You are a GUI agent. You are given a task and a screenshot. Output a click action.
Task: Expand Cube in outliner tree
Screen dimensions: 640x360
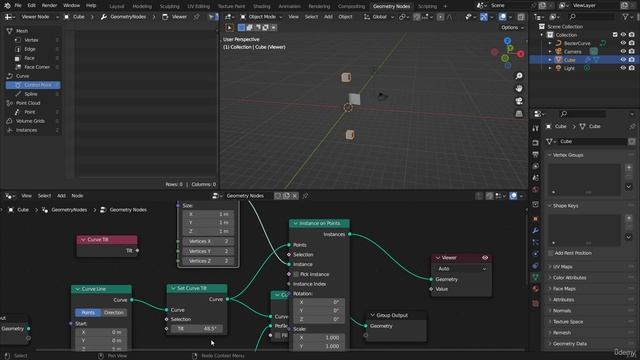point(550,60)
